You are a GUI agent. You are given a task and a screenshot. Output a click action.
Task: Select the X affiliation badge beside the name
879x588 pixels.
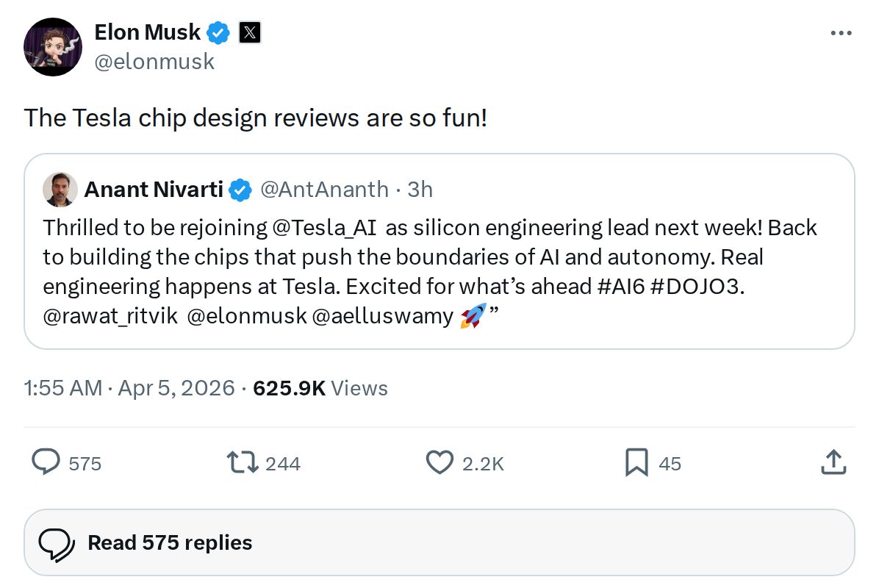click(250, 32)
